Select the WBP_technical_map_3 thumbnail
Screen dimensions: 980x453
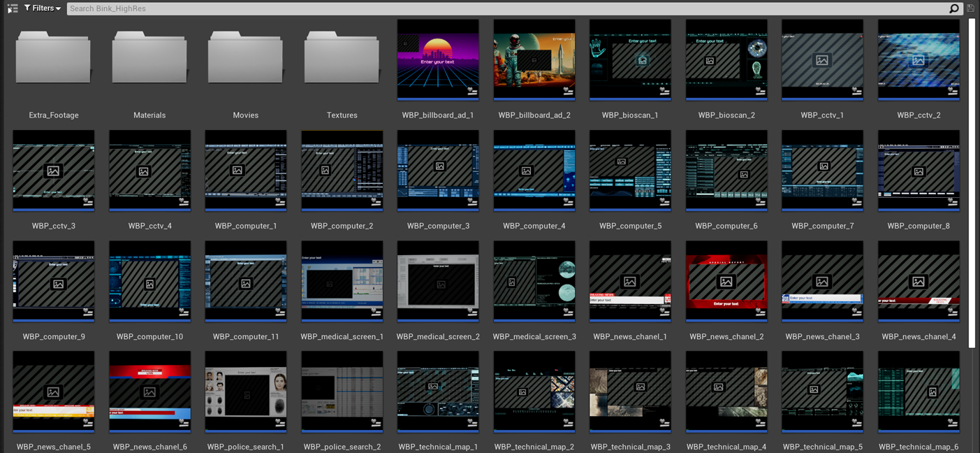click(x=630, y=391)
